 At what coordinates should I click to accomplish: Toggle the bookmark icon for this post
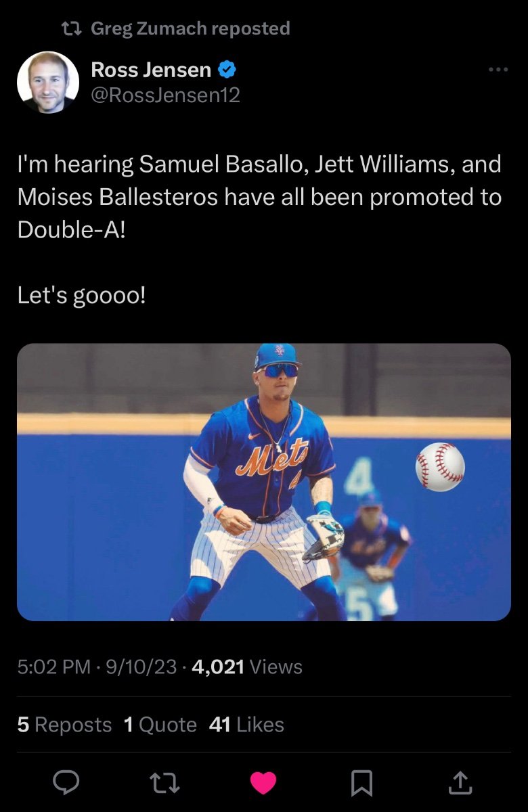pyautogui.click(x=361, y=783)
